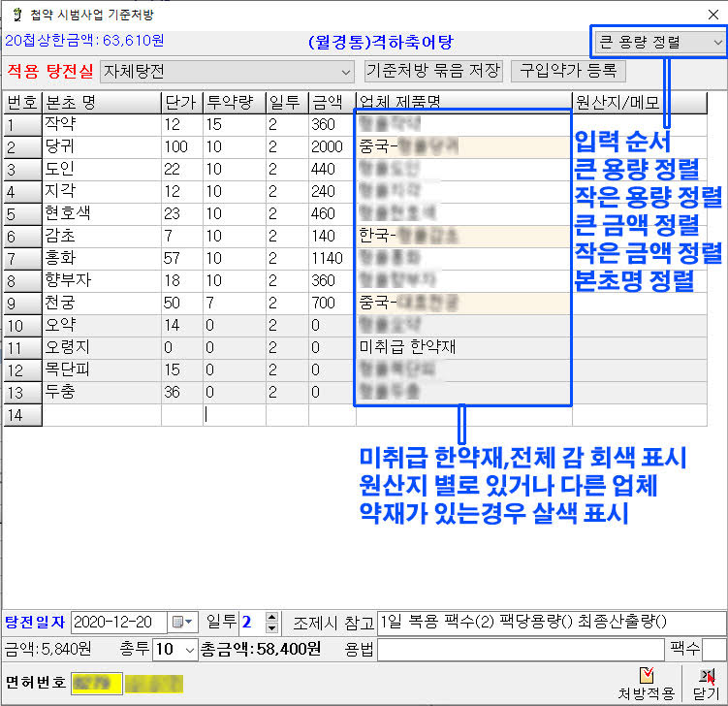Click the 팩수 input box

[713, 649]
